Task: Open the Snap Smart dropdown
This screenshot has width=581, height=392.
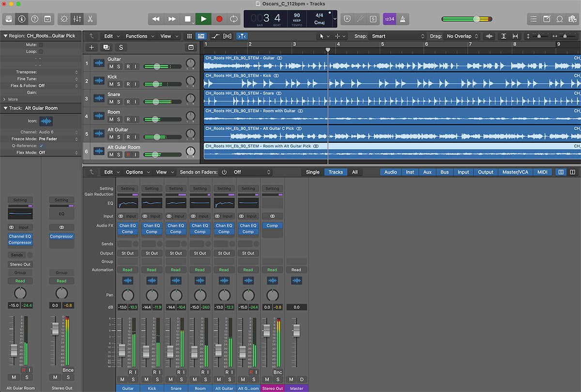Action: click(x=398, y=36)
